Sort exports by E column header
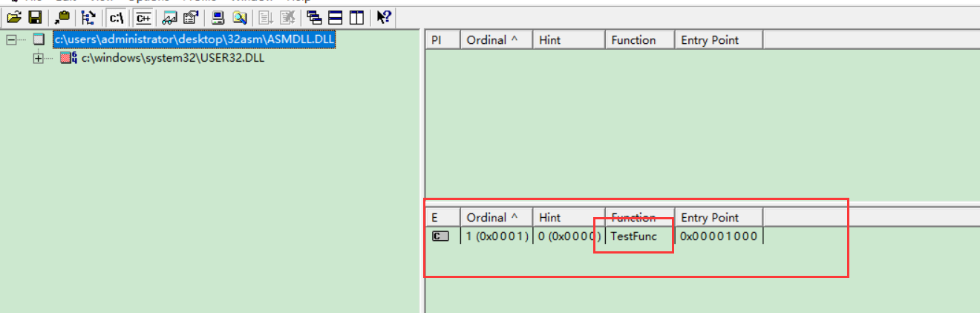Viewport: 980px width, 313px height. point(442,218)
